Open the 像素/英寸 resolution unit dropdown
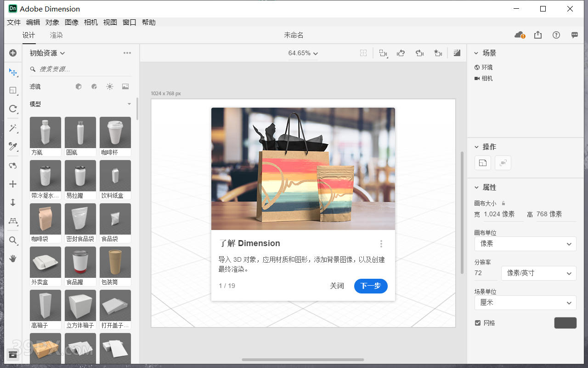 (x=538, y=273)
